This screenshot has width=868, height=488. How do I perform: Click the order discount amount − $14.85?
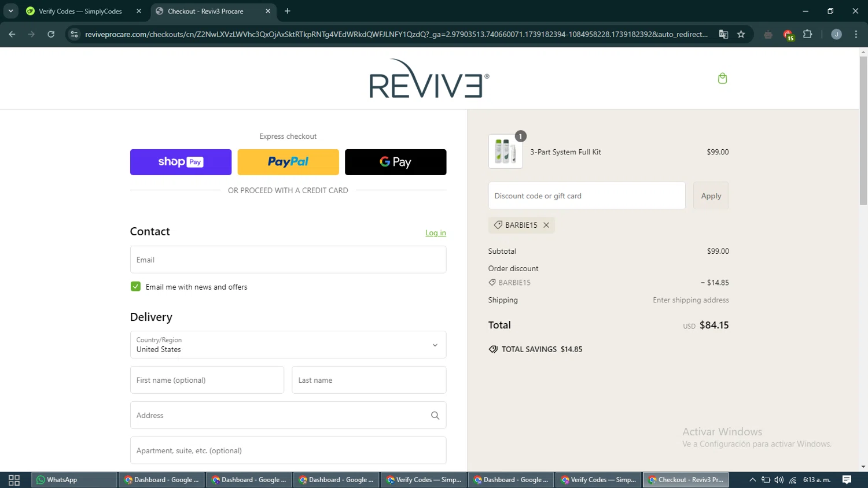[x=715, y=283]
